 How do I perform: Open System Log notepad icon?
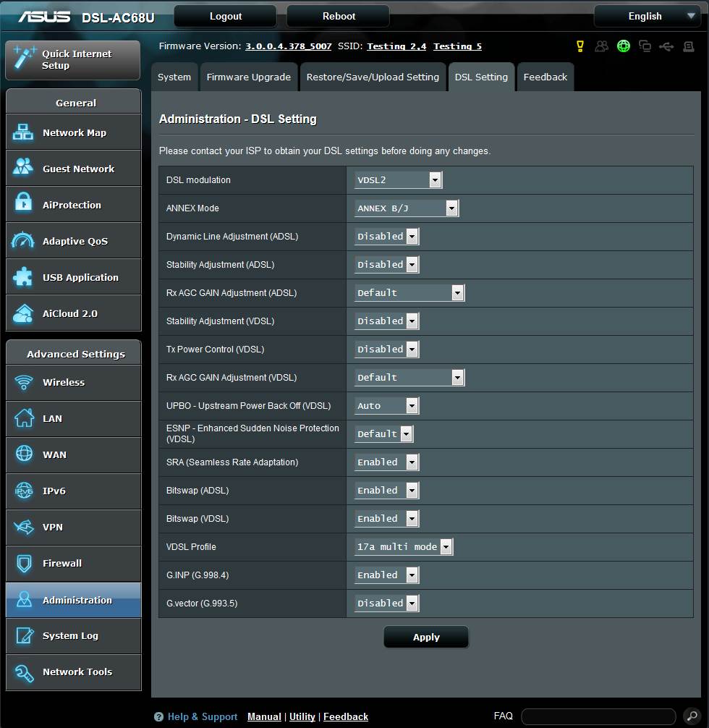tap(25, 635)
